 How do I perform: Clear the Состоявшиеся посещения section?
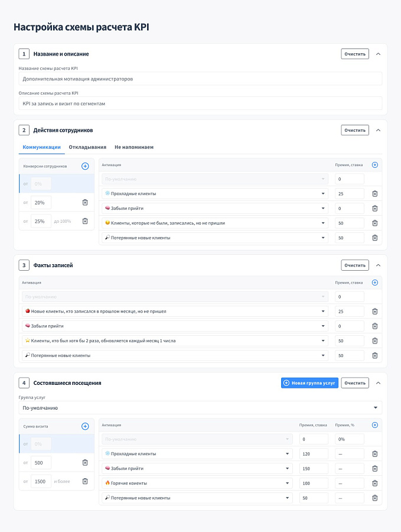point(355,383)
